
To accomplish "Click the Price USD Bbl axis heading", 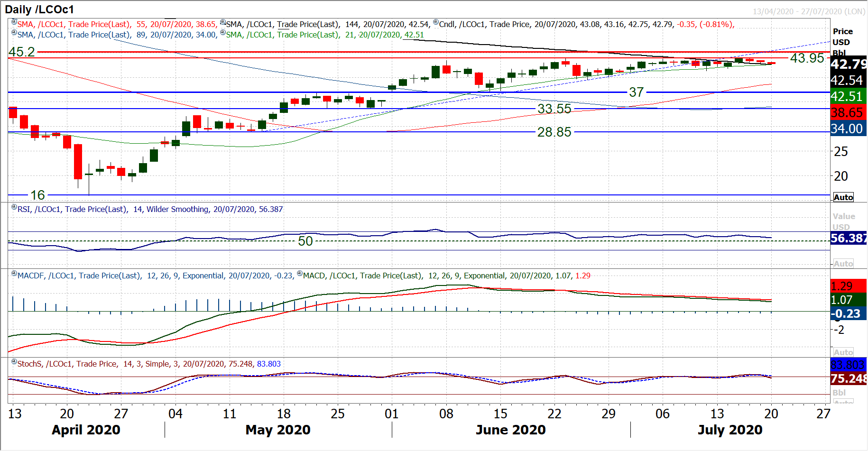I will point(842,42).
